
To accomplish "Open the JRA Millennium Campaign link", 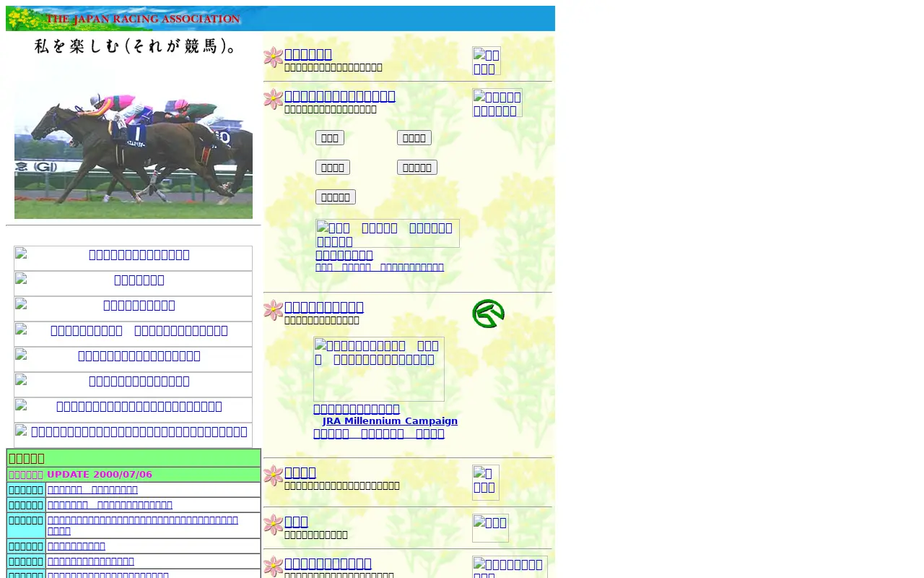I will (390, 421).
